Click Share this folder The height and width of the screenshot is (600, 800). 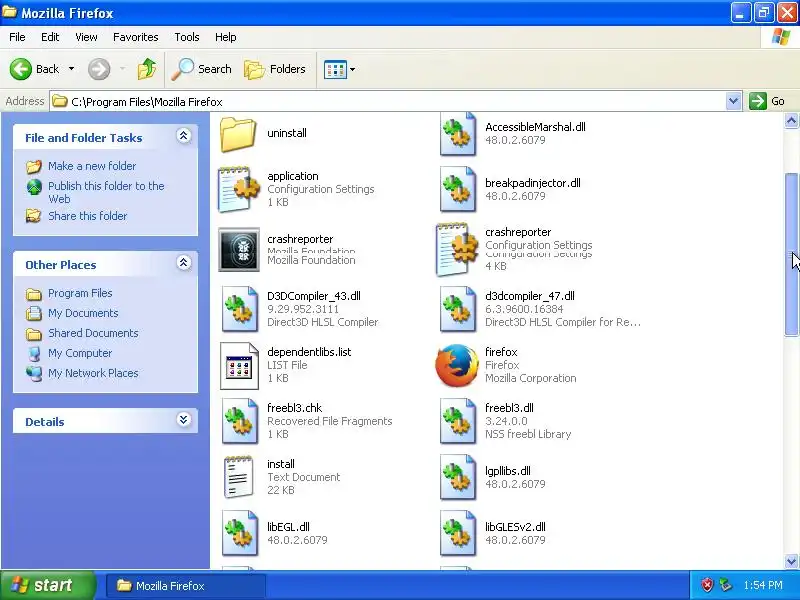(x=88, y=216)
